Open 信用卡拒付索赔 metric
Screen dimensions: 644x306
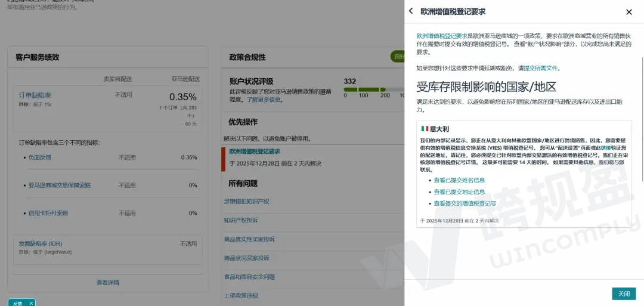[48, 213]
